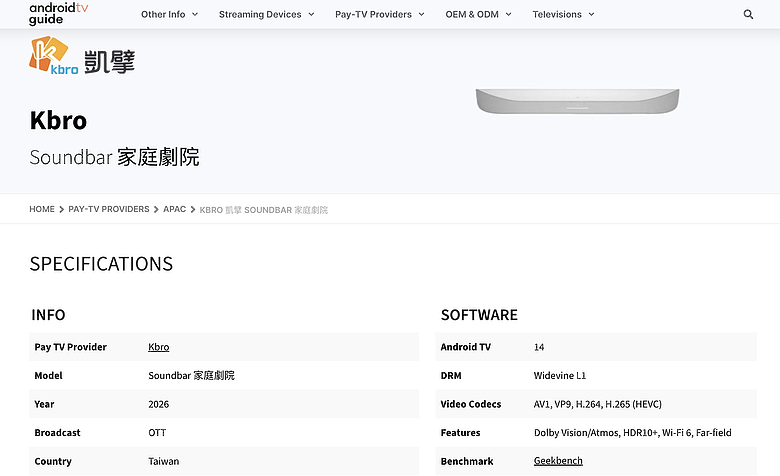This screenshot has width=780, height=476.
Task: Open the Televisions menu
Action: (557, 14)
